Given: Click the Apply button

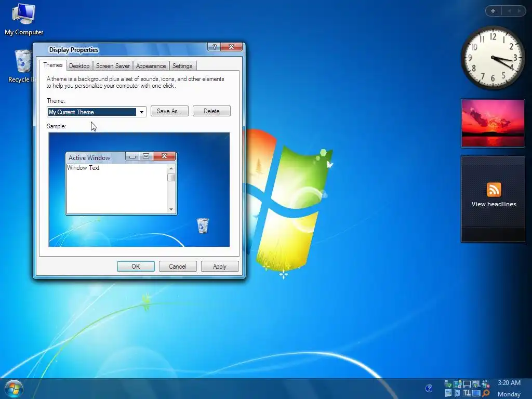Looking at the screenshot, I should pyautogui.click(x=220, y=267).
